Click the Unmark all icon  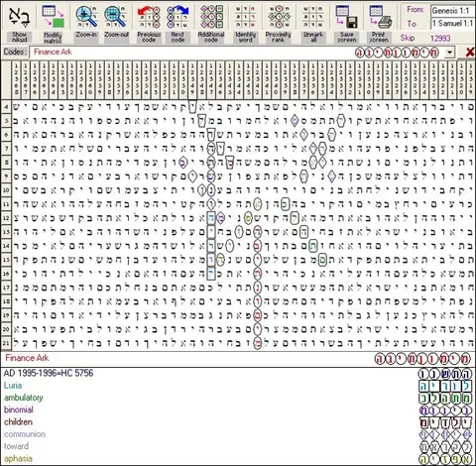[x=313, y=17]
